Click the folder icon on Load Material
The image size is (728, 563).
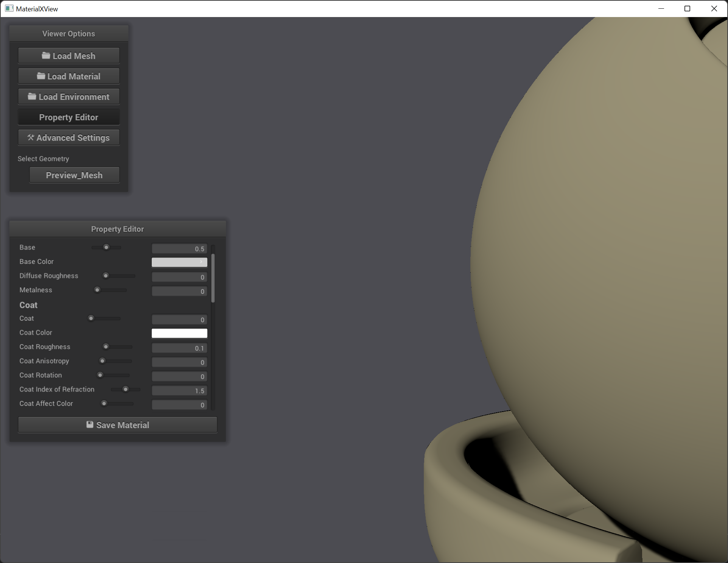coord(41,76)
